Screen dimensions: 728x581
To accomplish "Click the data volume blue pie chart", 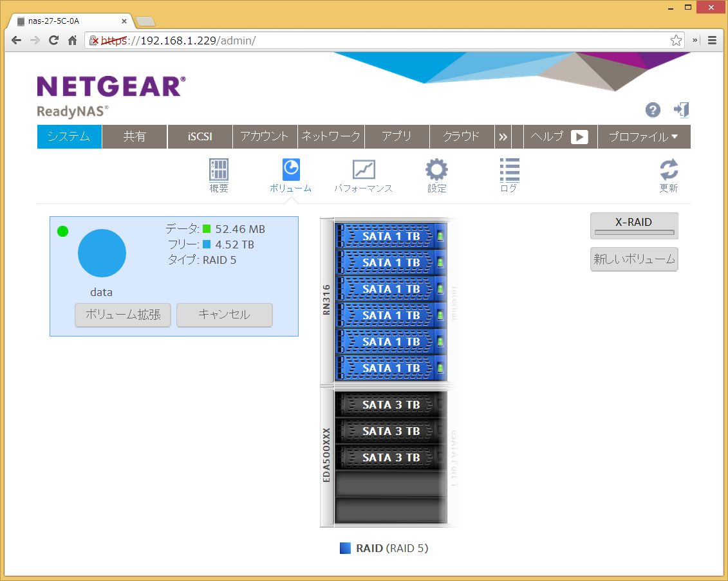I will tap(102, 253).
